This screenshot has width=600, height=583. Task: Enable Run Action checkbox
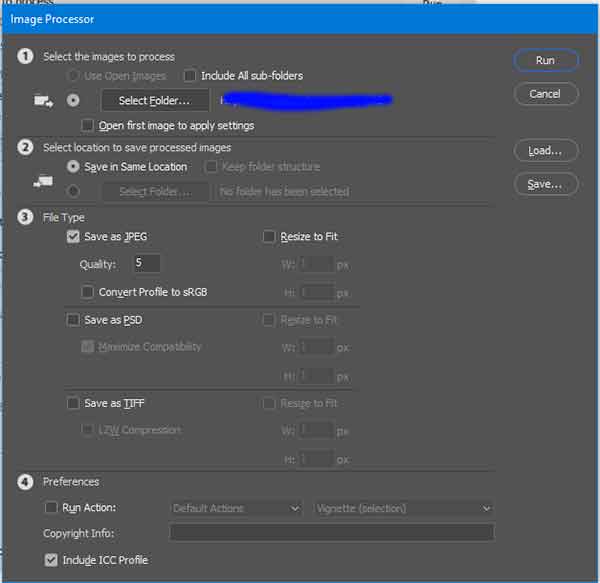tap(51, 508)
